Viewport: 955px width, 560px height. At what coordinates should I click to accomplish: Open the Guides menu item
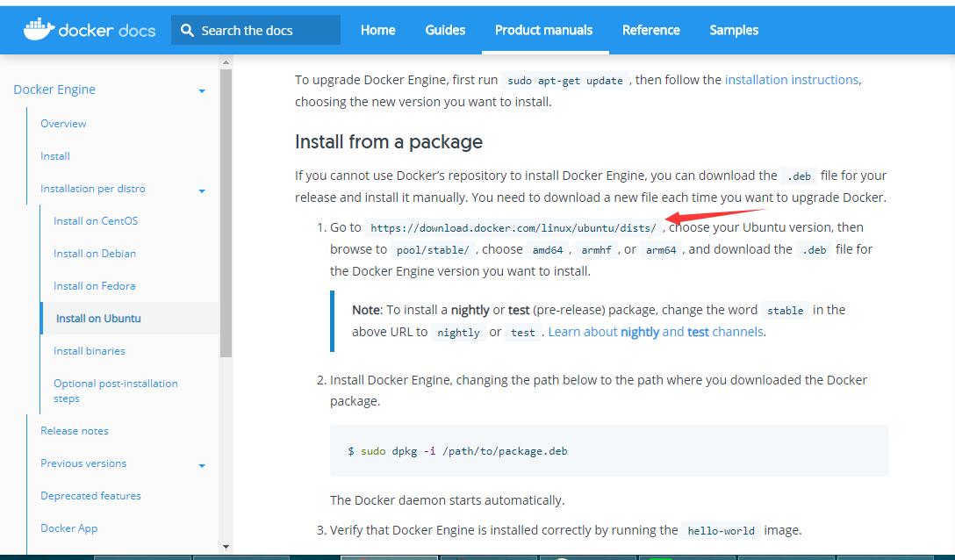tap(445, 30)
